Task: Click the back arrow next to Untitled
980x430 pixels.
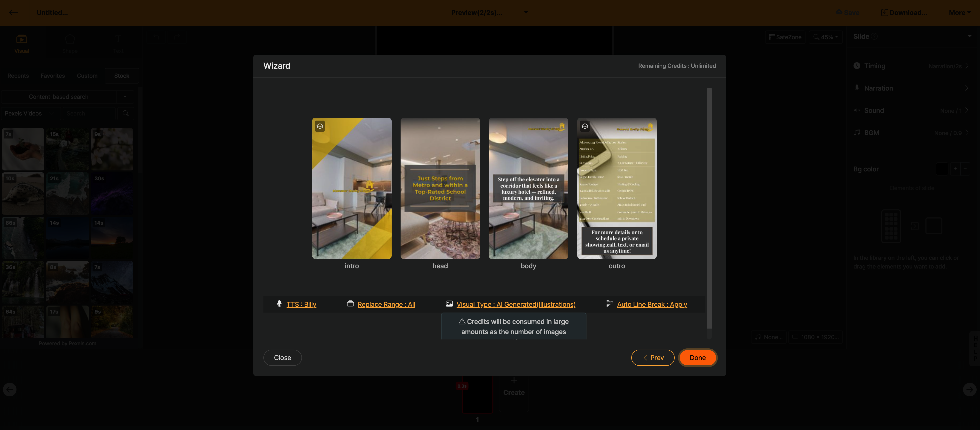Action: [13, 13]
